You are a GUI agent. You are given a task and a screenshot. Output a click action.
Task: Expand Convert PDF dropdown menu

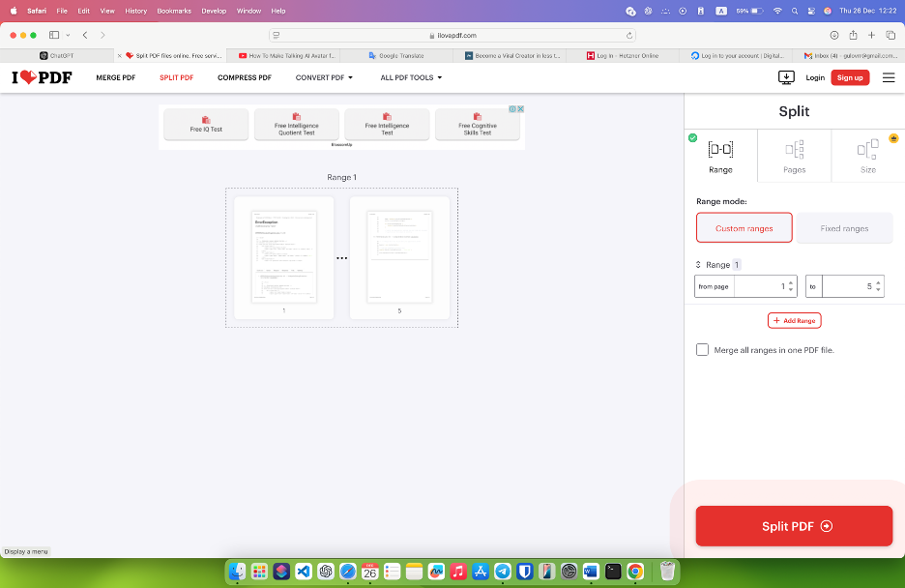[324, 77]
